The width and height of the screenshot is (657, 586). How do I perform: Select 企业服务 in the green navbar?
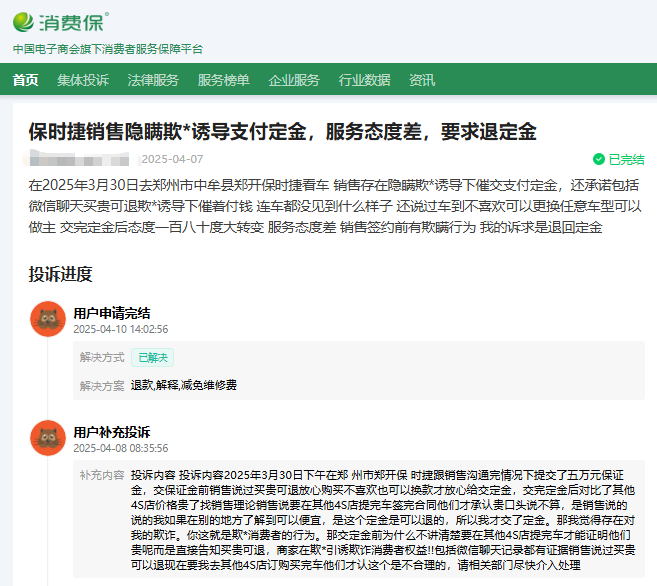tap(294, 80)
